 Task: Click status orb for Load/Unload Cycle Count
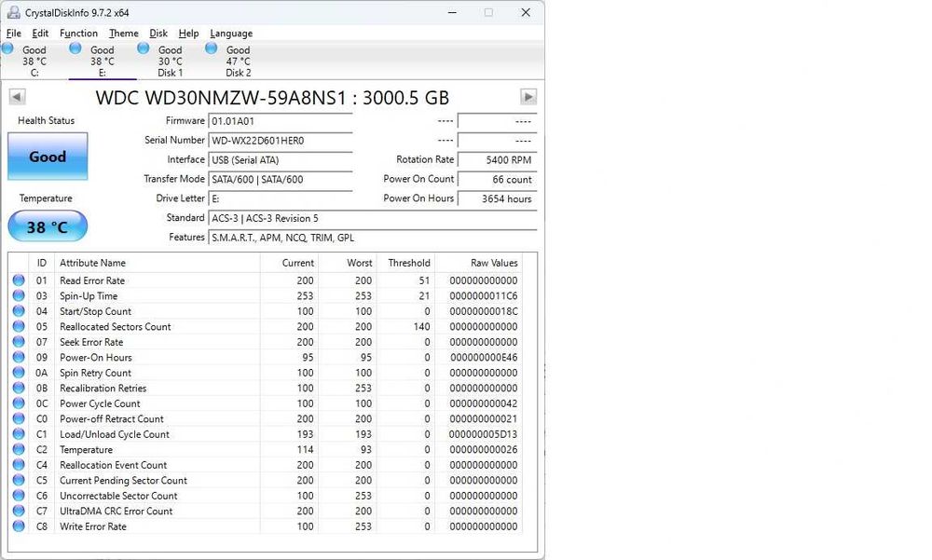point(19,434)
